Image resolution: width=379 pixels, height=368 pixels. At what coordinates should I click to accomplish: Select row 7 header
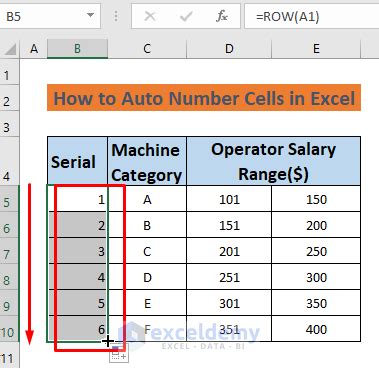point(9,251)
